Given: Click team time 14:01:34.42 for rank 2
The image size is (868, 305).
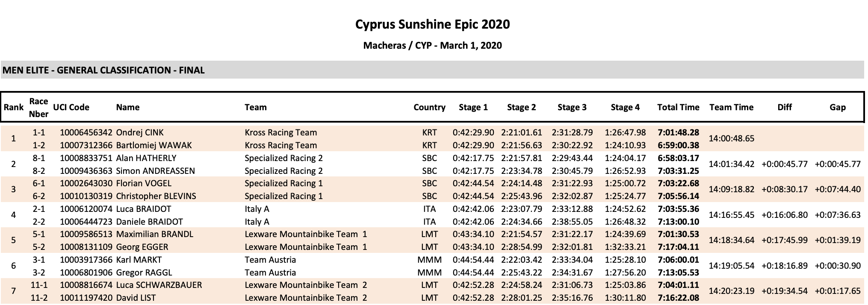Looking at the screenshot, I should coord(732,164).
